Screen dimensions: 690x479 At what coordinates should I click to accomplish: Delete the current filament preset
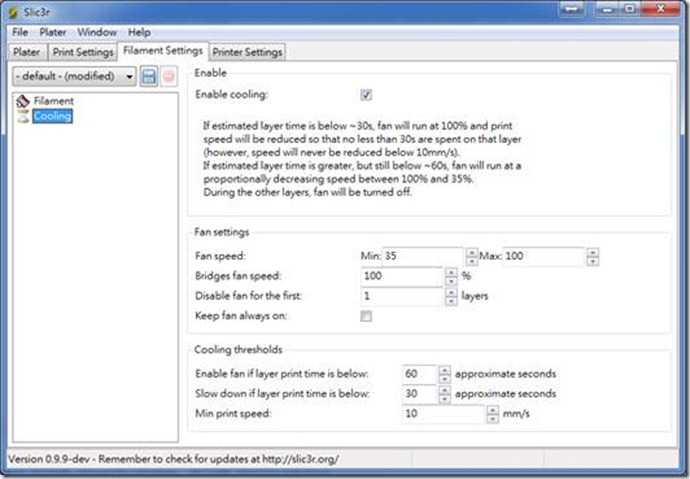(x=169, y=77)
